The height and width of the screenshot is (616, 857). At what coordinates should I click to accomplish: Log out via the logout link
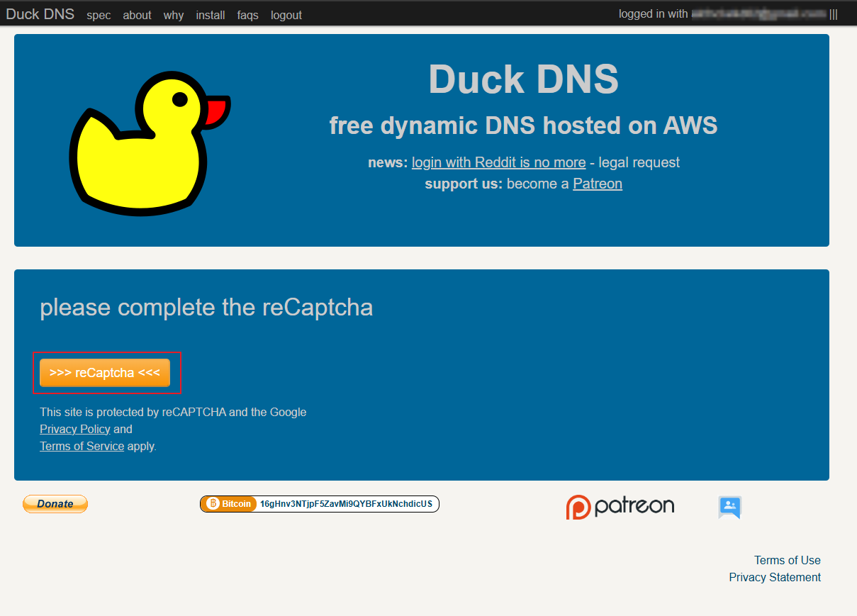click(286, 15)
